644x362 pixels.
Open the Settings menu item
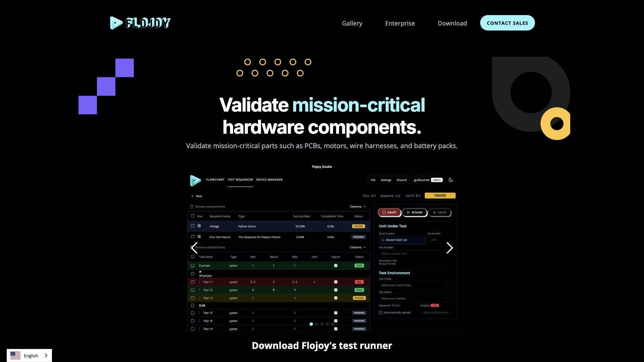coord(385,180)
